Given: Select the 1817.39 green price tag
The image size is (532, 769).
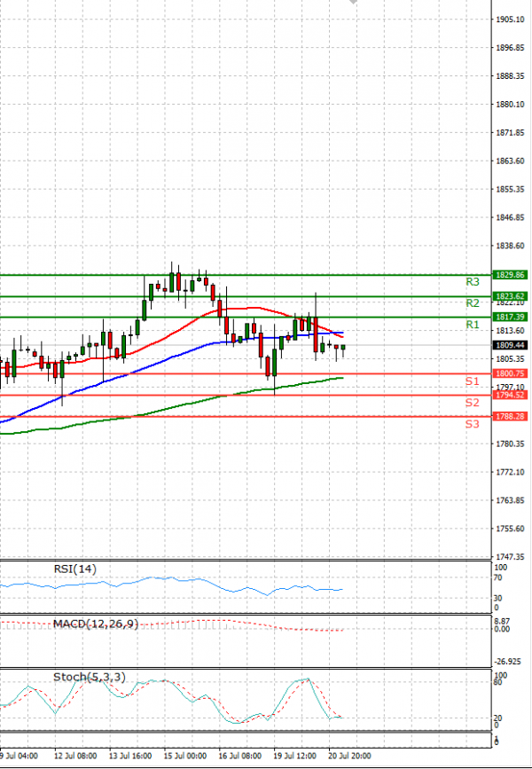Looking at the screenshot, I should (510, 318).
